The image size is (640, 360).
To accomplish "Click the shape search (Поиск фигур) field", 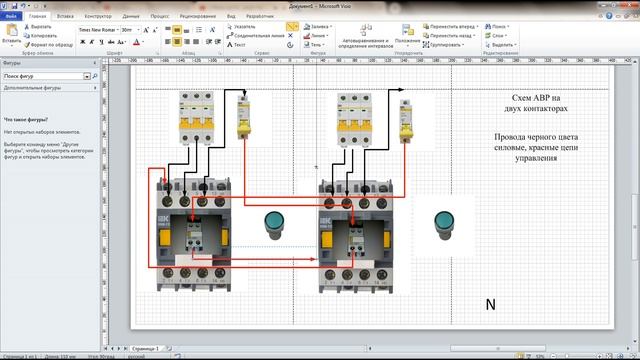I will pos(43,76).
